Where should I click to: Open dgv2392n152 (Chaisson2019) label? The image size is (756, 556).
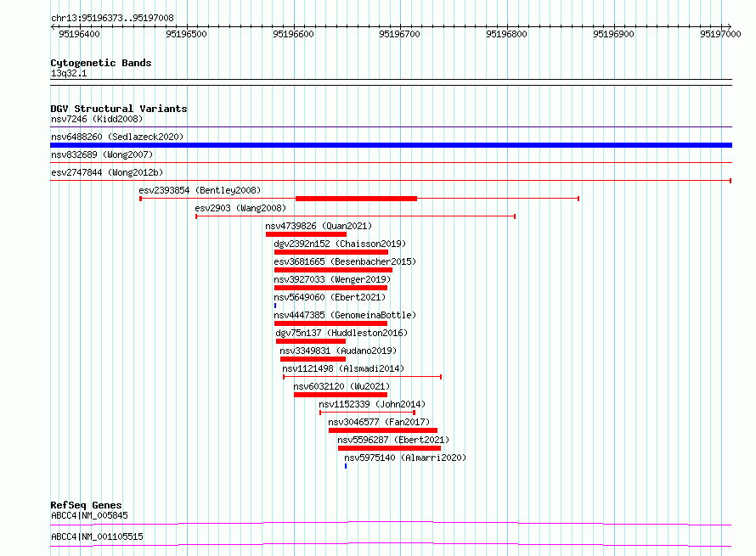pyautogui.click(x=340, y=244)
